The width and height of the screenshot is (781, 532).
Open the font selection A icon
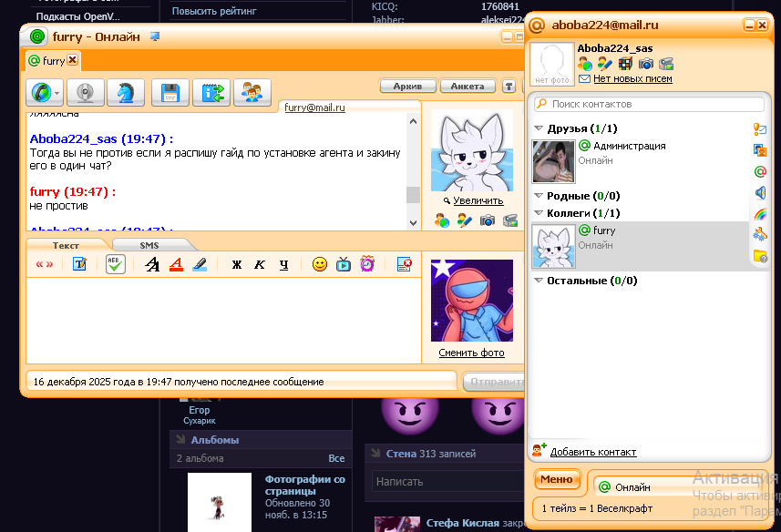click(152, 264)
